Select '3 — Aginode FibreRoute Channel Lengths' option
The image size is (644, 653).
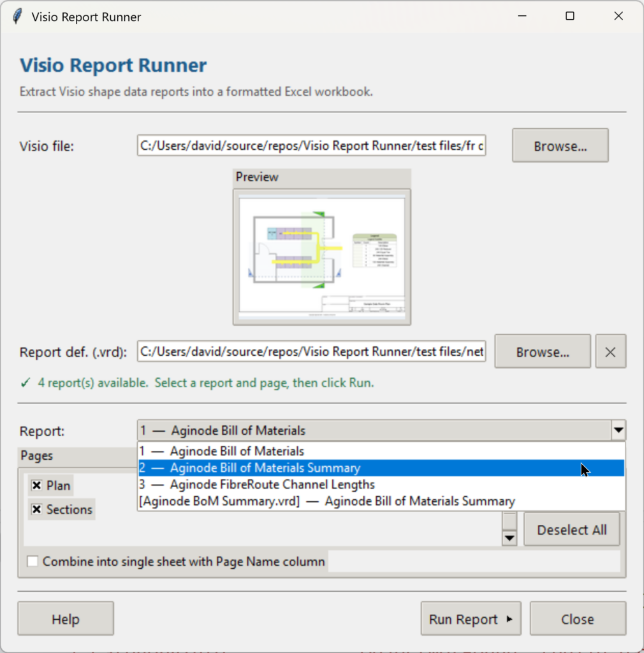pyautogui.click(x=381, y=485)
